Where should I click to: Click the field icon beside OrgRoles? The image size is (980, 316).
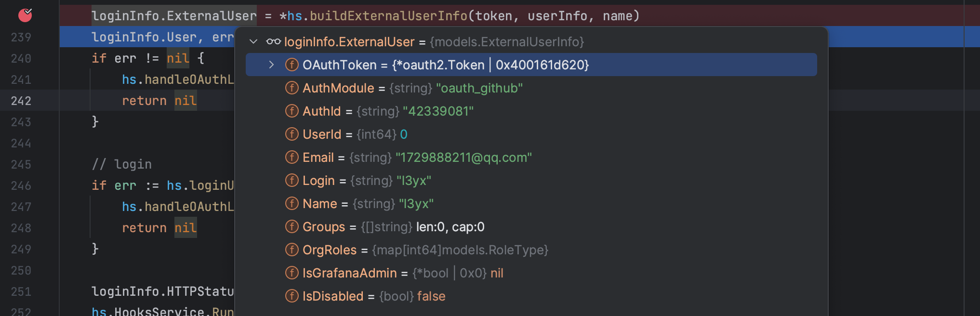[x=292, y=250]
